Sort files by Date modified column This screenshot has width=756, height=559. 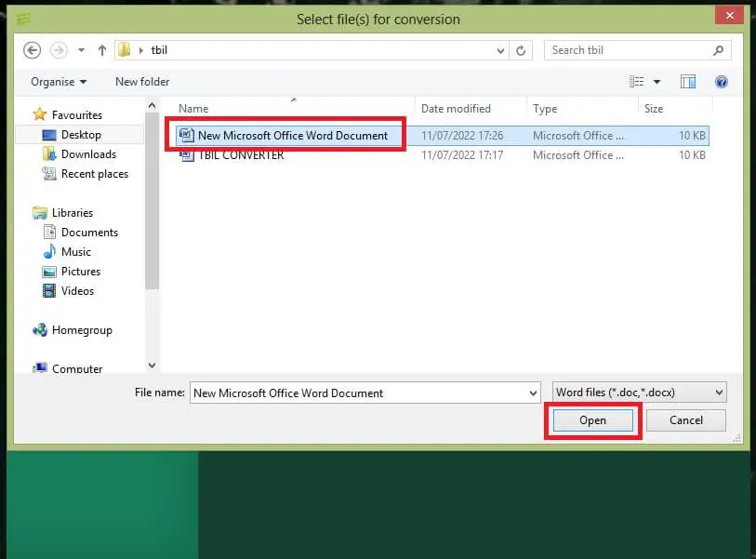click(456, 109)
